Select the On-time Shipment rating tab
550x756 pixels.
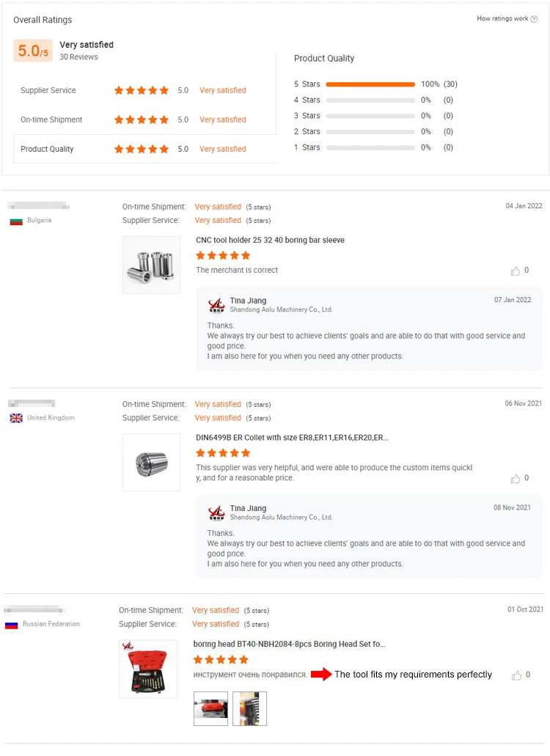(x=51, y=120)
